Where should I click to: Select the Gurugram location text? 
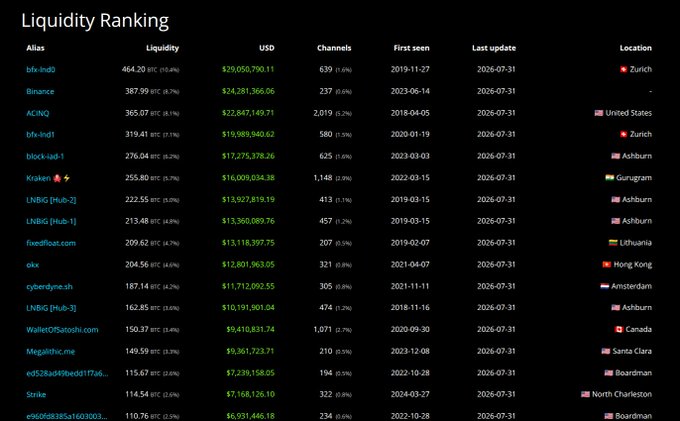pyautogui.click(x=634, y=178)
